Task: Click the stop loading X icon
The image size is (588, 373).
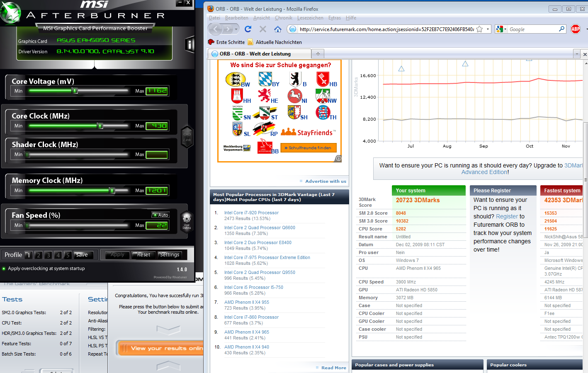Action: click(263, 29)
